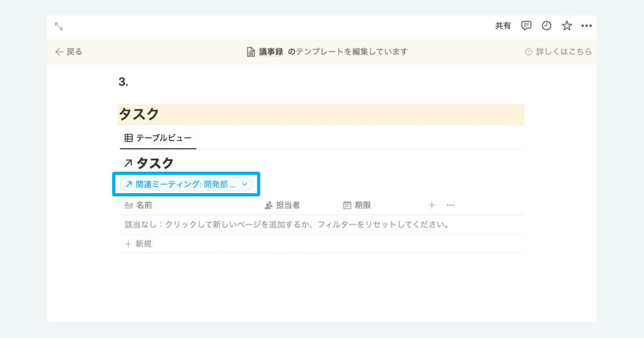
Task: Select the テーブルビュー tab
Action: [x=158, y=138]
